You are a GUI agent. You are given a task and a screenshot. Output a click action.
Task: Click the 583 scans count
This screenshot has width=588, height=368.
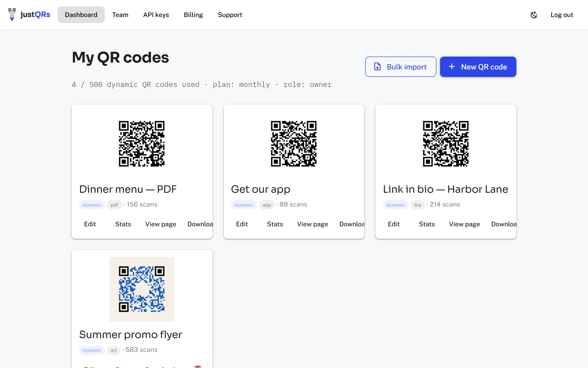tap(141, 350)
